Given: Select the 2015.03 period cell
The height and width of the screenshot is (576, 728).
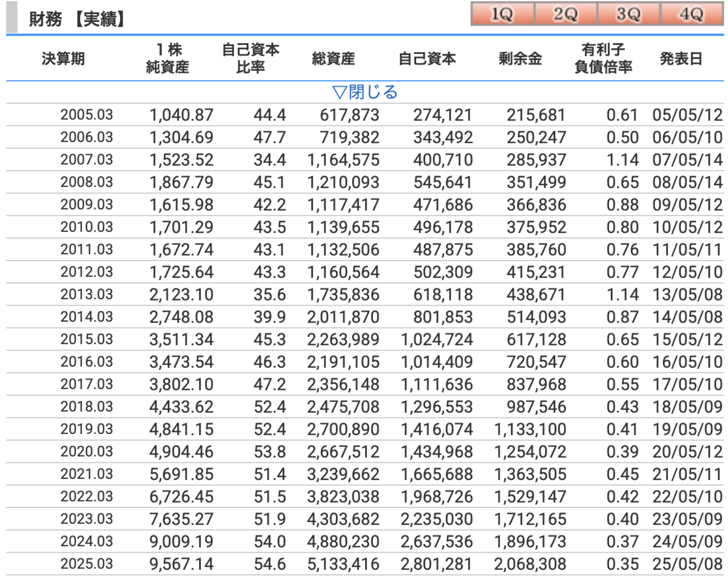Looking at the screenshot, I should 87,339.
